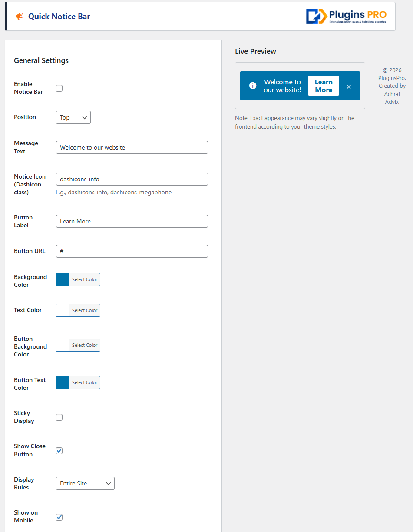The width and height of the screenshot is (413, 532).
Task: Click the Button Background Color white swatch
Action: (x=63, y=345)
